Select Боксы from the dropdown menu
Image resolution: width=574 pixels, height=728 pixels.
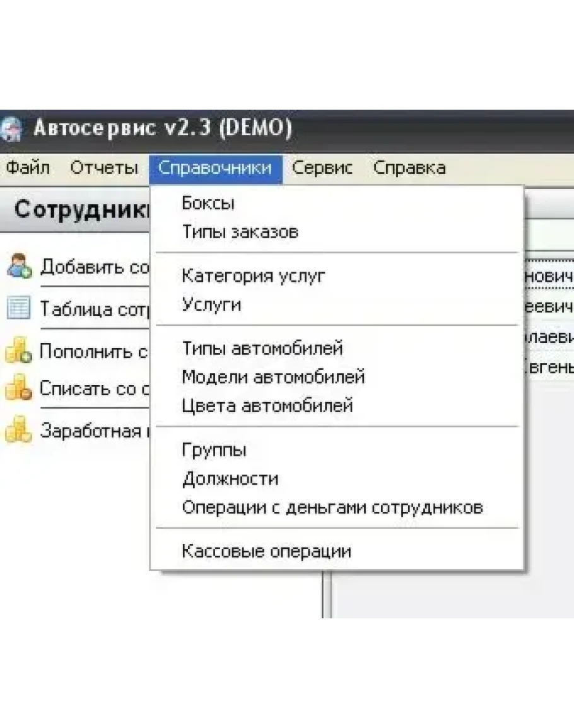pos(208,204)
